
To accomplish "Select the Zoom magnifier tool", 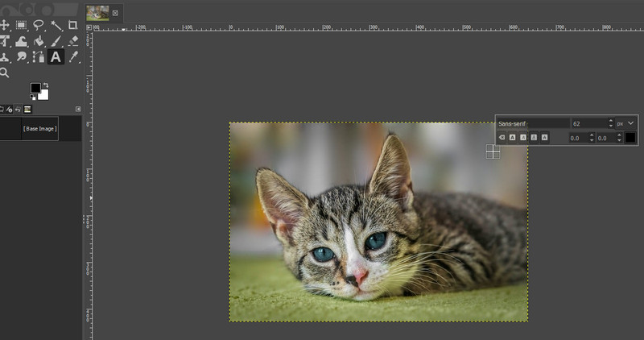I will pos(4,73).
